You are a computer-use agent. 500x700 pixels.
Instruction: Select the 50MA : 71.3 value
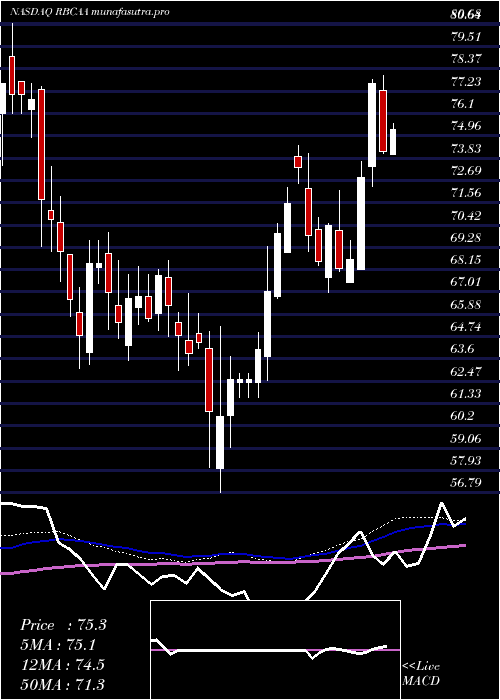point(62,684)
